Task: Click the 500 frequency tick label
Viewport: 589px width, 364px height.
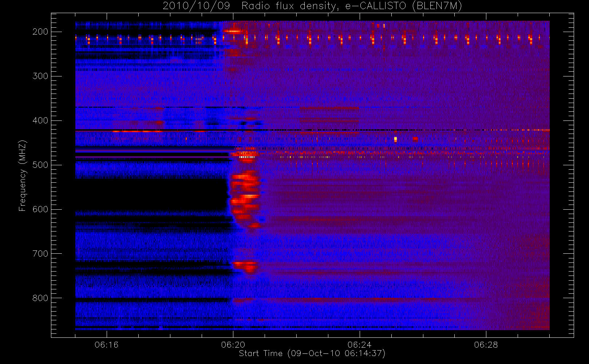Action: 40,165
